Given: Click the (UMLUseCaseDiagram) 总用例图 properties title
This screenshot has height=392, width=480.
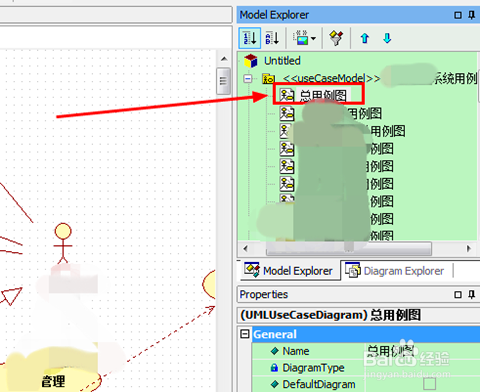Looking at the screenshot, I should [x=330, y=315].
